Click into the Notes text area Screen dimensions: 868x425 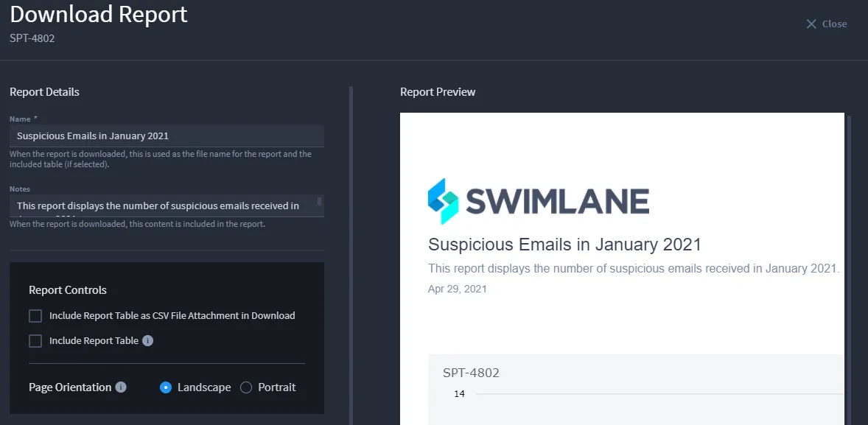point(167,206)
